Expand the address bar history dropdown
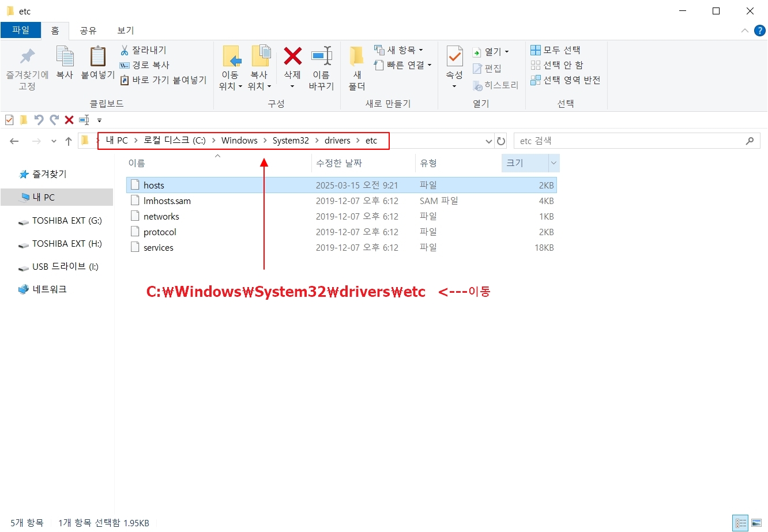Viewport: 768px width, 532px height. [489, 141]
